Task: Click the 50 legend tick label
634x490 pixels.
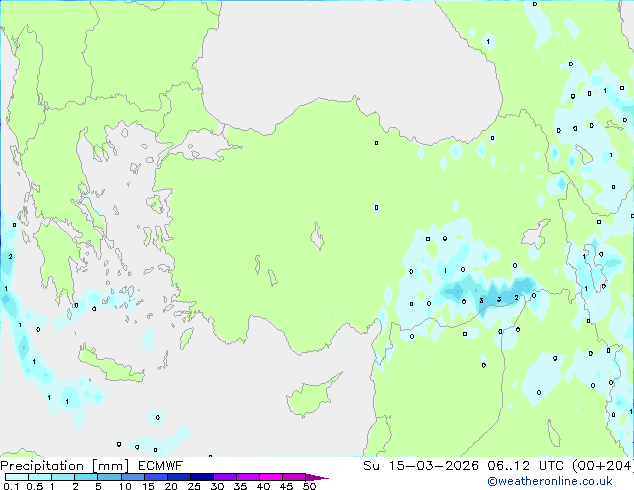Action: pyautogui.click(x=310, y=486)
